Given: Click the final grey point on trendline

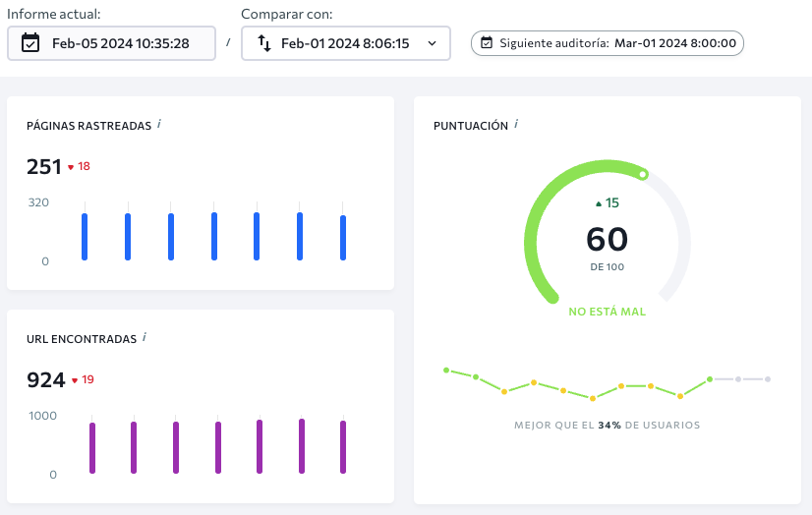Looking at the screenshot, I should 768,379.
